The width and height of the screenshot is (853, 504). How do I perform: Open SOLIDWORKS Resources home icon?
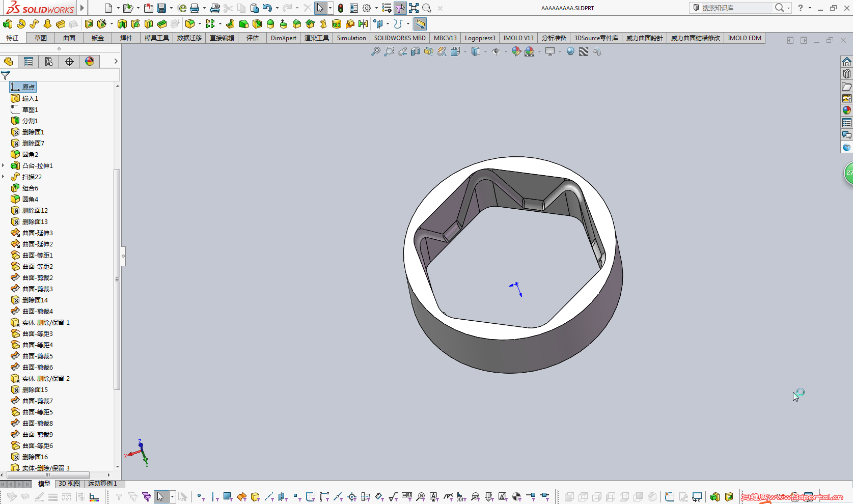pyautogui.click(x=846, y=62)
